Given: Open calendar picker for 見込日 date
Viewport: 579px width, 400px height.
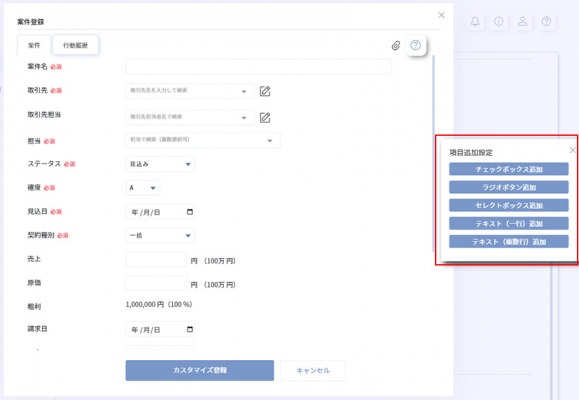Looking at the screenshot, I should pos(190,212).
